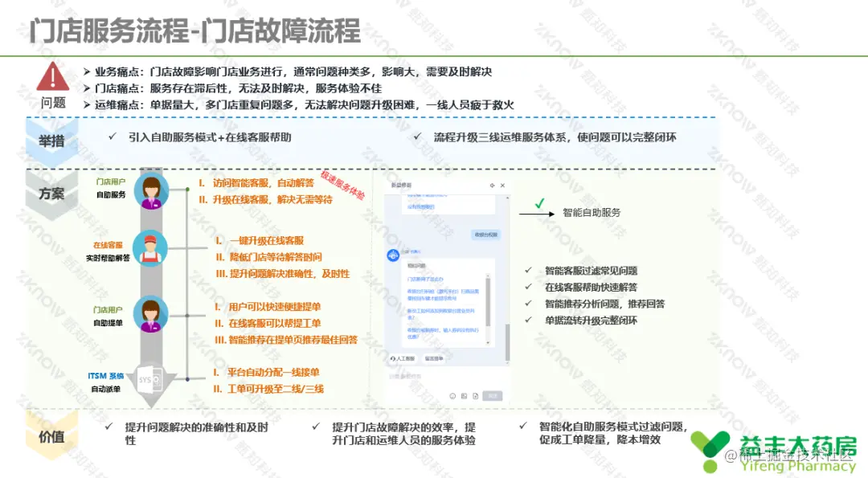Viewport: 868px width, 478px height.
Task: Click the 门店用户 自助提单 avatar
Action: click(150, 314)
